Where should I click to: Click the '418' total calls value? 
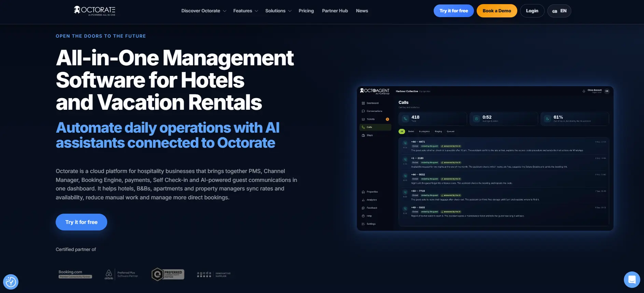[x=416, y=117]
